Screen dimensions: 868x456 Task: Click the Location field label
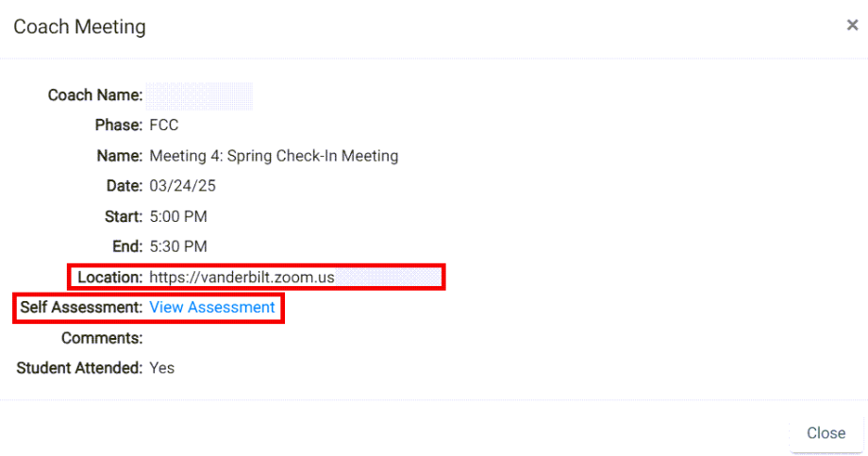pos(110,277)
